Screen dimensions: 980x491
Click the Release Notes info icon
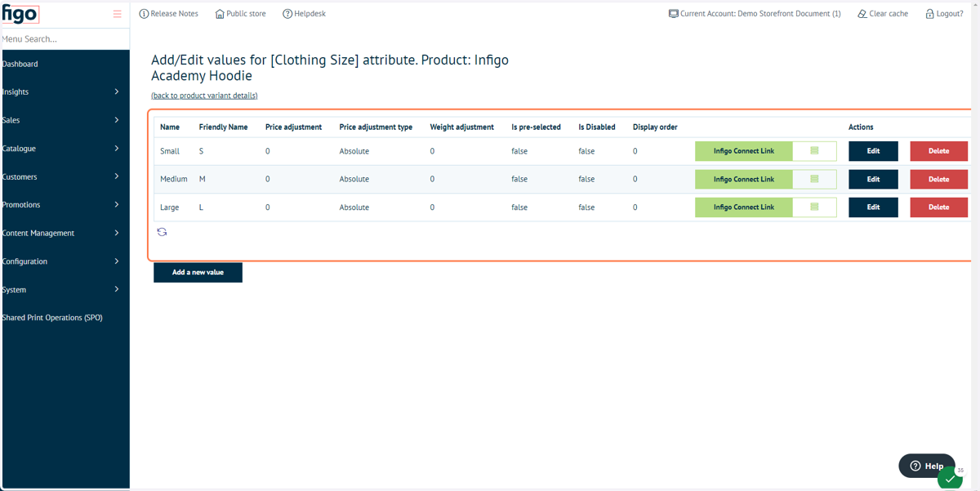tap(144, 14)
